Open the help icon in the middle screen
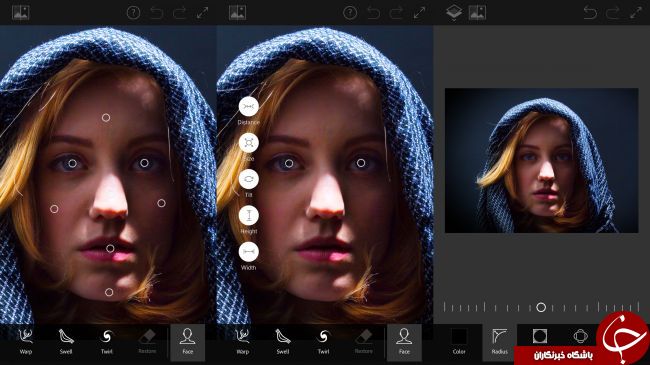This screenshot has height=365, width=650. click(350, 13)
